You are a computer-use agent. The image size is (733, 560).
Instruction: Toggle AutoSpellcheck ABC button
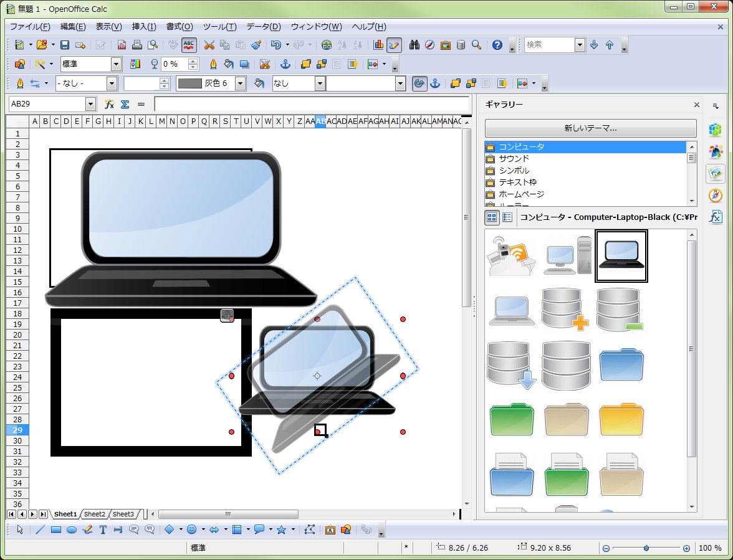(x=189, y=45)
